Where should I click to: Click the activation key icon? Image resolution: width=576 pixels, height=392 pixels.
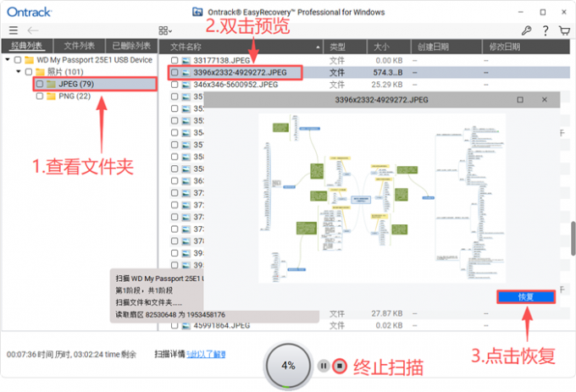[526, 30]
